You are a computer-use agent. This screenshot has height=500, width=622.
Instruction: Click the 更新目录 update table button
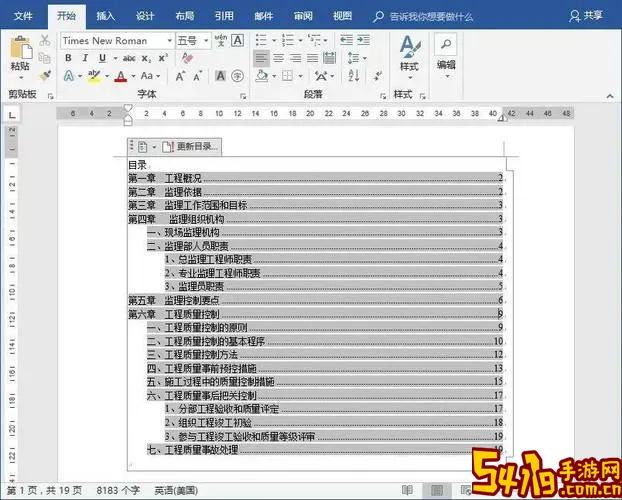190,146
